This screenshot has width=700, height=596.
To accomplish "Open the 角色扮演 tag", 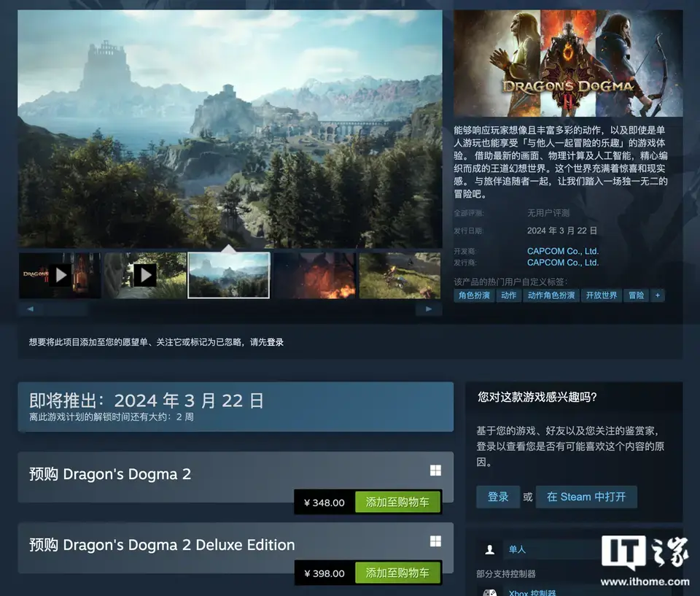I will point(474,295).
